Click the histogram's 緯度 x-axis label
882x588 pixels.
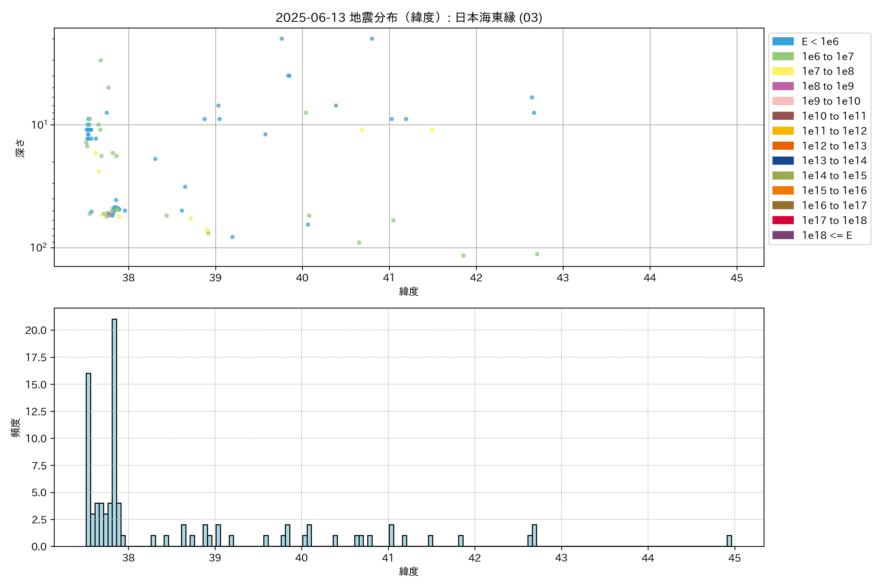coord(409,572)
